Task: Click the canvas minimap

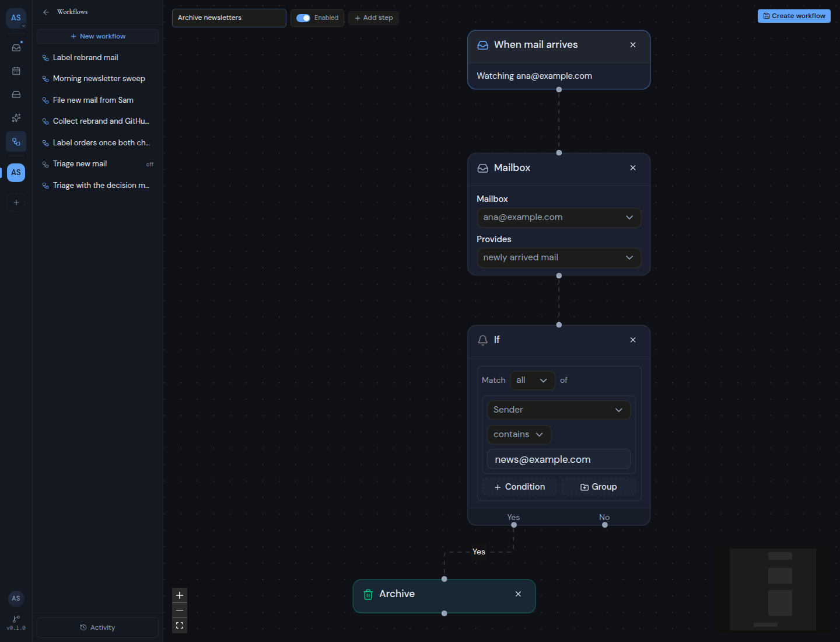Action: [773, 589]
